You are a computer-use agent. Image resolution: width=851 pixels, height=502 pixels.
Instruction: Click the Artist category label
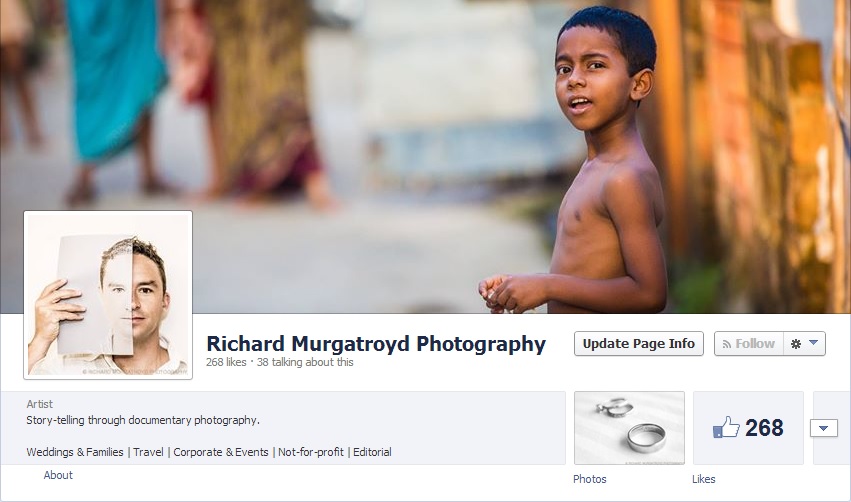tap(40, 404)
